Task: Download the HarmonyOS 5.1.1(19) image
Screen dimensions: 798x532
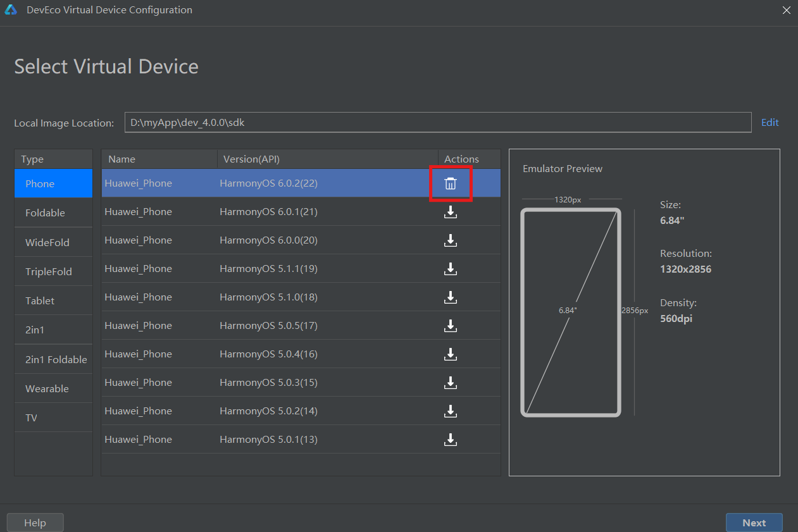Action: [x=451, y=269]
